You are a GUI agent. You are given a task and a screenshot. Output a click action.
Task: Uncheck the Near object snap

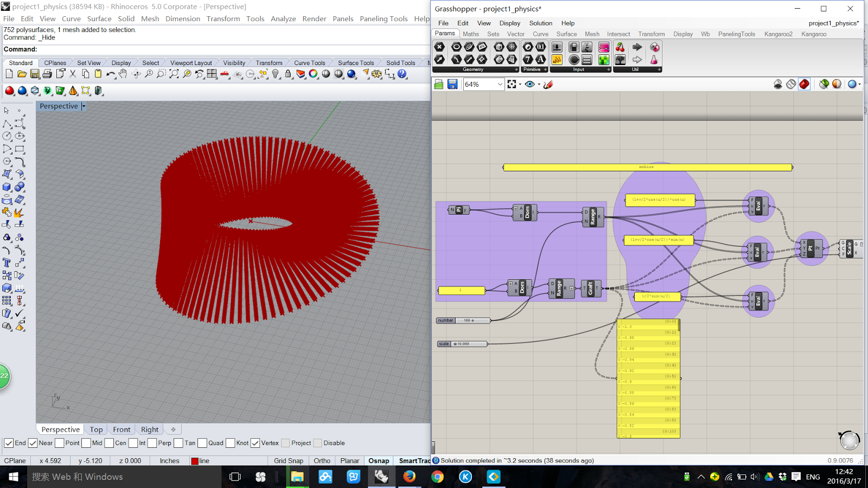[34, 443]
